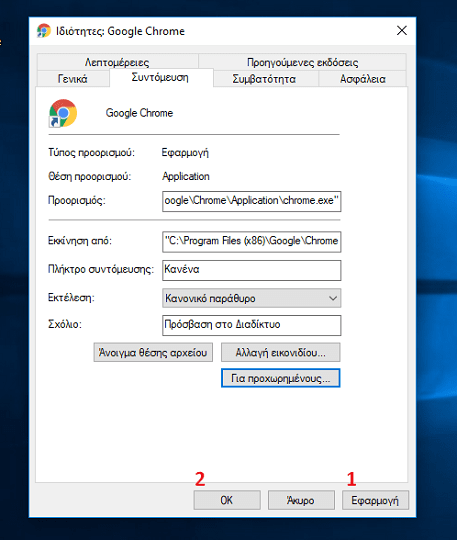Viewport: 457px width, 540px height.
Task: Confirm with the OK button
Action: [x=227, y=500]
